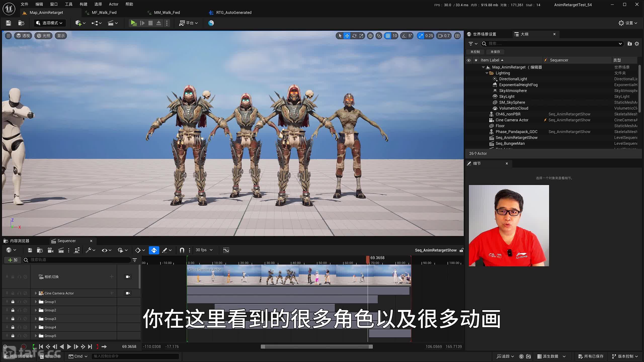Image resolution: width=644 pixels, height=362 pixels.
Task: Click the 加 add track button
Action: (13, 260)
